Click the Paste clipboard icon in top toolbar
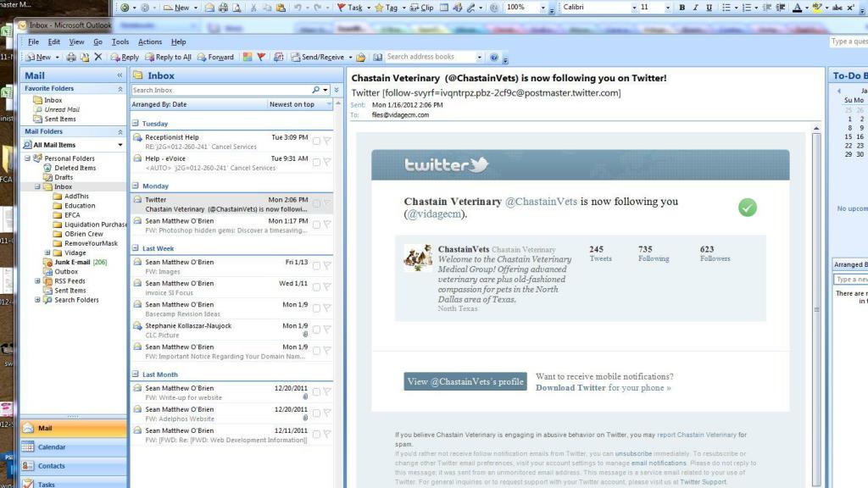The height and width of the screenshot is (488, 868). [281, 7]
